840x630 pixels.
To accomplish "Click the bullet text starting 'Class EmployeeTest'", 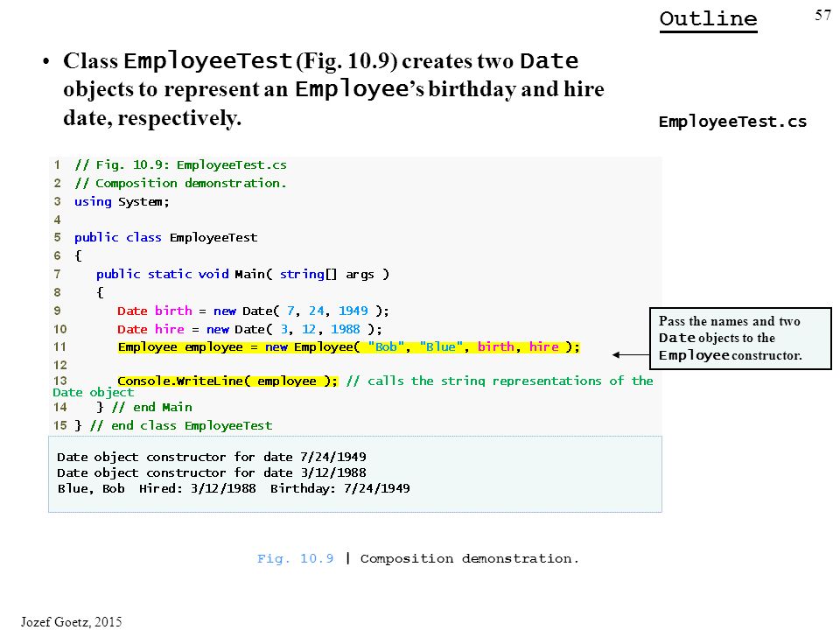I will coord(333,89).
